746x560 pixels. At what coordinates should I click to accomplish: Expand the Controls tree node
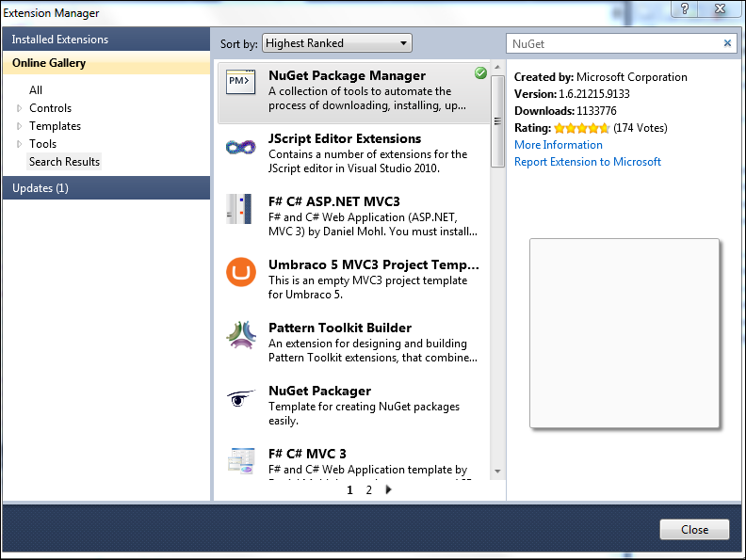20,108
